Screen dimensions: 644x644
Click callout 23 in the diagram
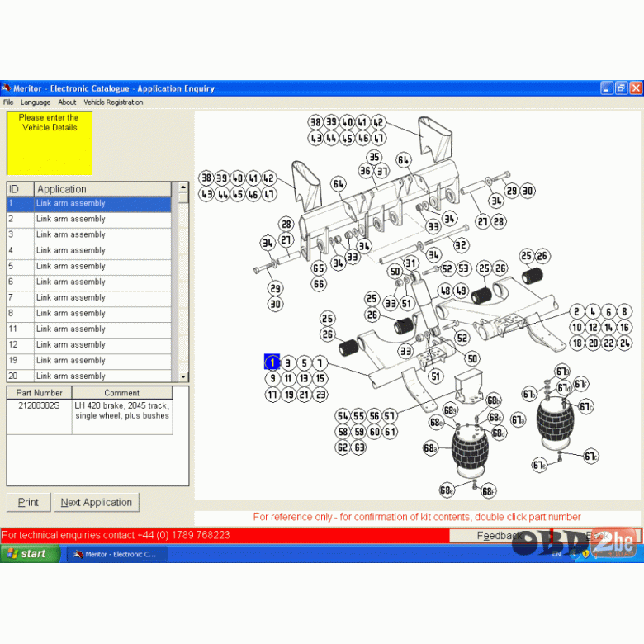pos(320,395)
